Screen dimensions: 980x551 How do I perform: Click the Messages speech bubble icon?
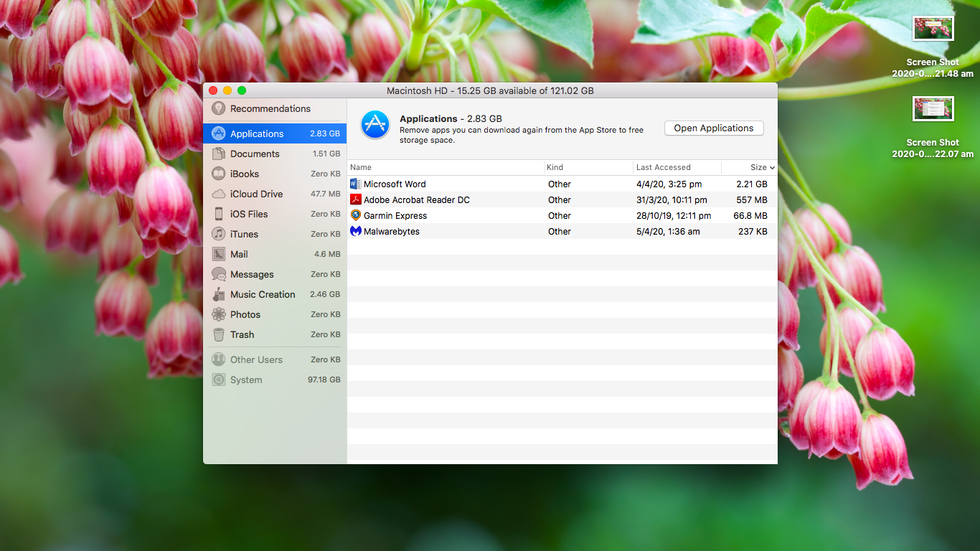click(219, 274)
